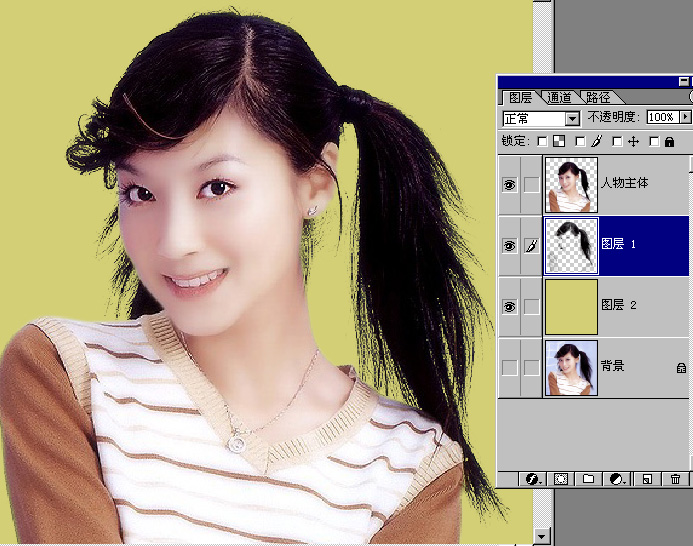Click the 人物主体 layer name
693x546 pixels.
click(x=624, y=183)
